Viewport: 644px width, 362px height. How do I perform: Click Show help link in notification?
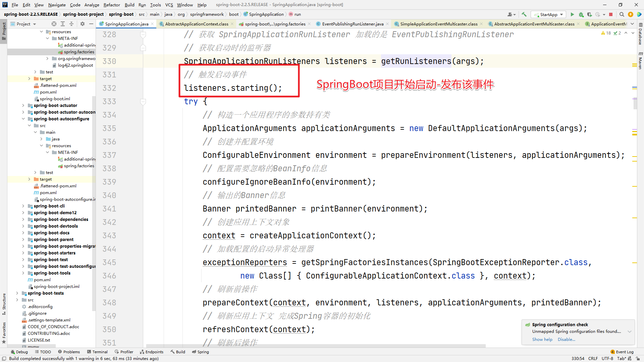pyautogui.click(x=542, y=339)
